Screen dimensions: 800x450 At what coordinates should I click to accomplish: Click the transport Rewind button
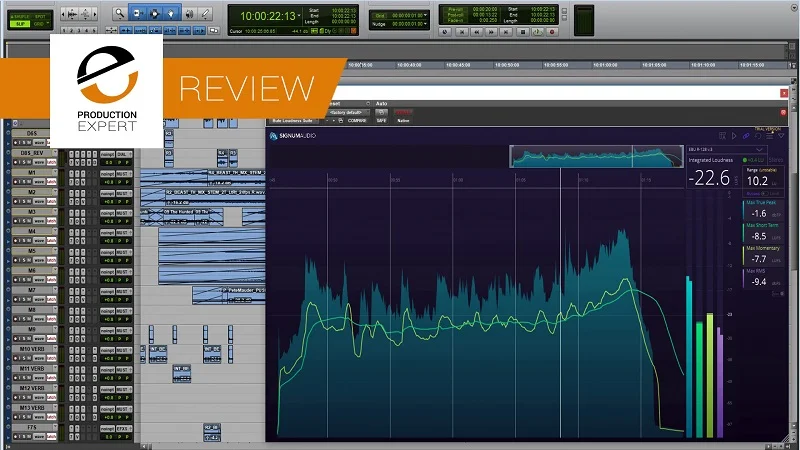477,32
